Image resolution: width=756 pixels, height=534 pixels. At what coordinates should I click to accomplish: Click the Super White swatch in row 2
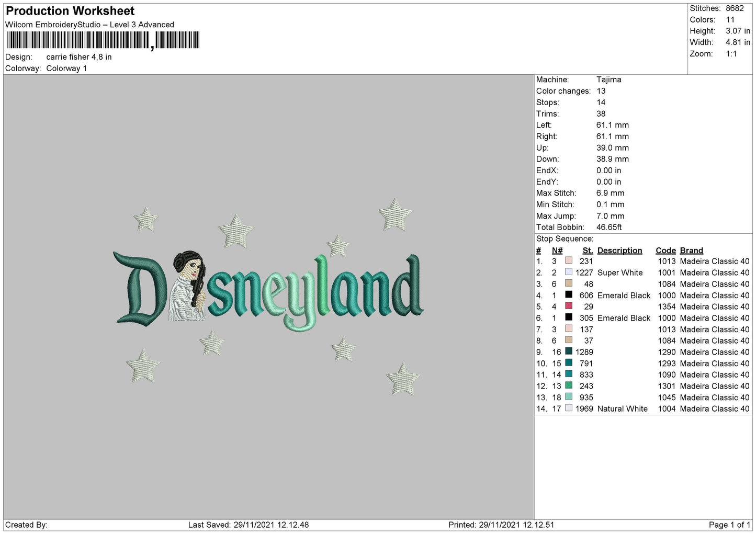[x=569, y=272]
